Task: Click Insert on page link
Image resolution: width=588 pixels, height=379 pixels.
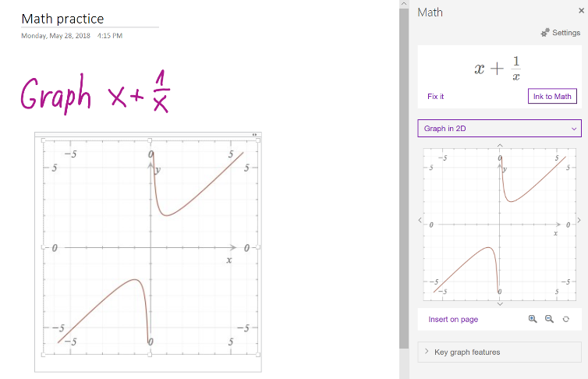Action: 453,319
